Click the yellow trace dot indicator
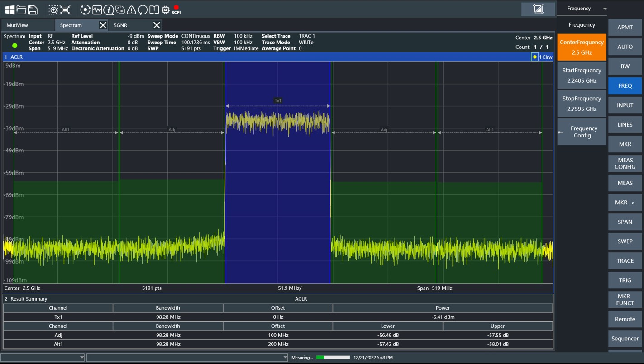The width and height of the screenshot is (644, 364). 535,57
